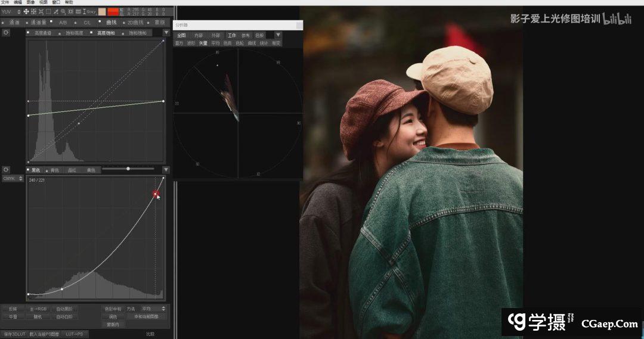Image resolution: width=644 pixels, height=339 pixels.
Task: Expand the 方法 平均 method dropdown
Action: (153, 309)
